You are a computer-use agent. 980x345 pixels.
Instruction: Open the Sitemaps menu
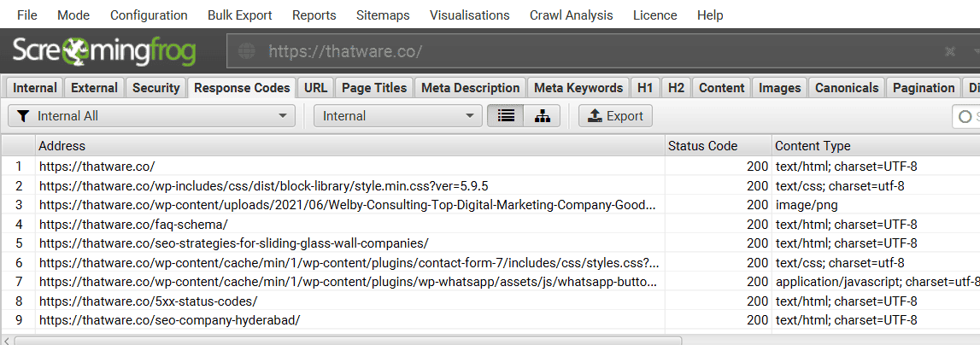point(383,15)
